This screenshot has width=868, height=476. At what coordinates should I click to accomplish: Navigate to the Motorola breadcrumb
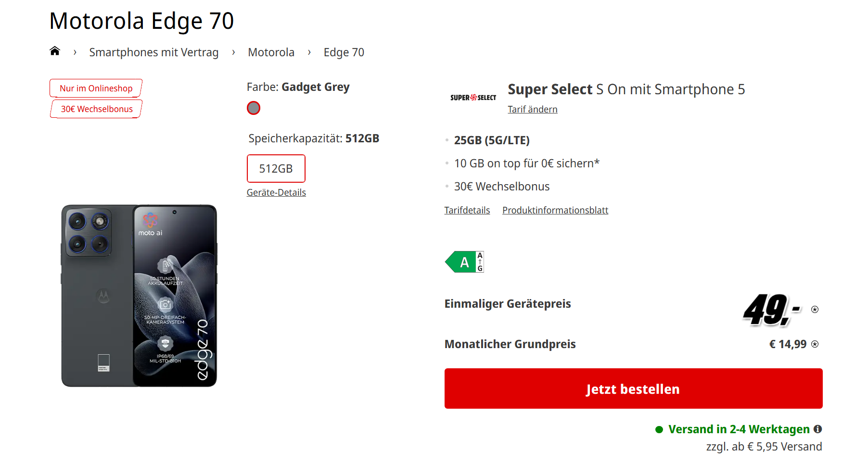[271, 52]
